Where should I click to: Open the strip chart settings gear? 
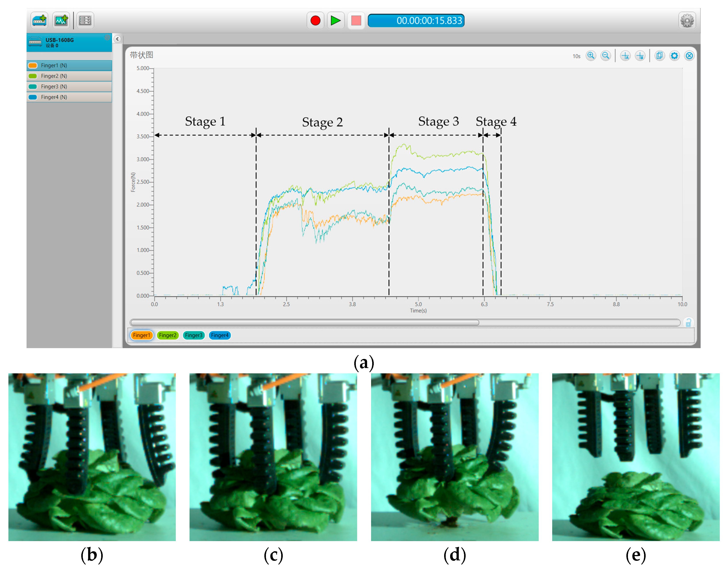tap(674, 56)
